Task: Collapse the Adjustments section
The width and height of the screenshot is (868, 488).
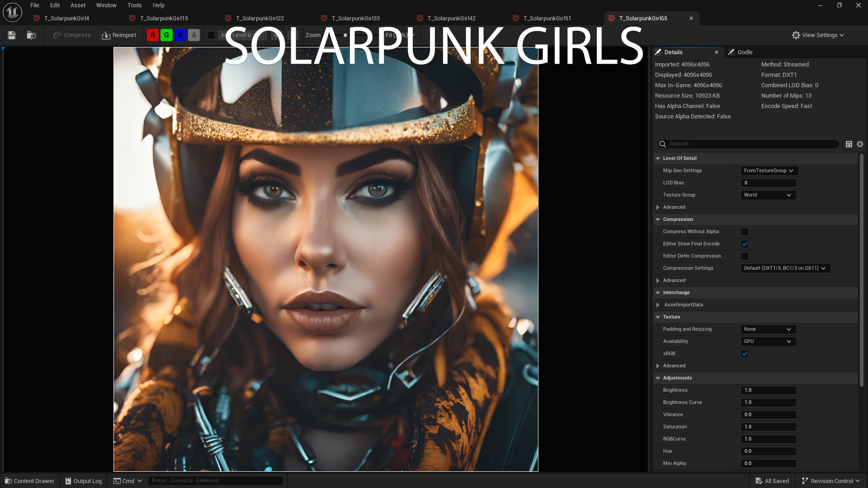Action: click(658, 378)
